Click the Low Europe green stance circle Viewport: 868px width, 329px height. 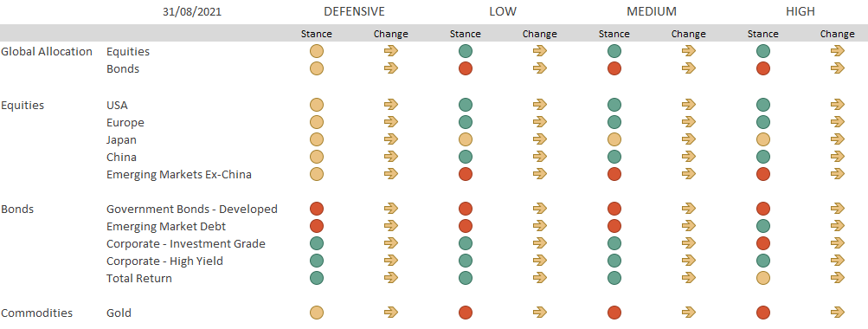465,122
